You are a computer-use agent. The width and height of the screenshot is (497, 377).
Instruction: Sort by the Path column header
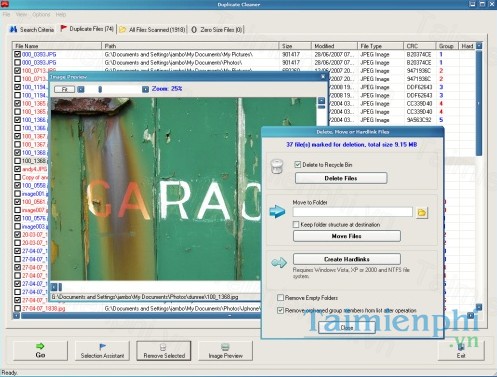190,46
